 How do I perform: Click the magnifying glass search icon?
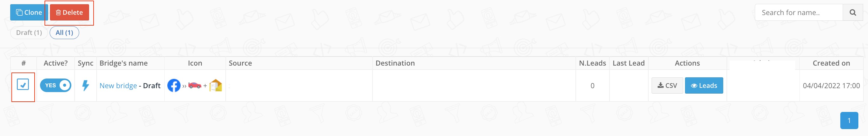point(853,12)
